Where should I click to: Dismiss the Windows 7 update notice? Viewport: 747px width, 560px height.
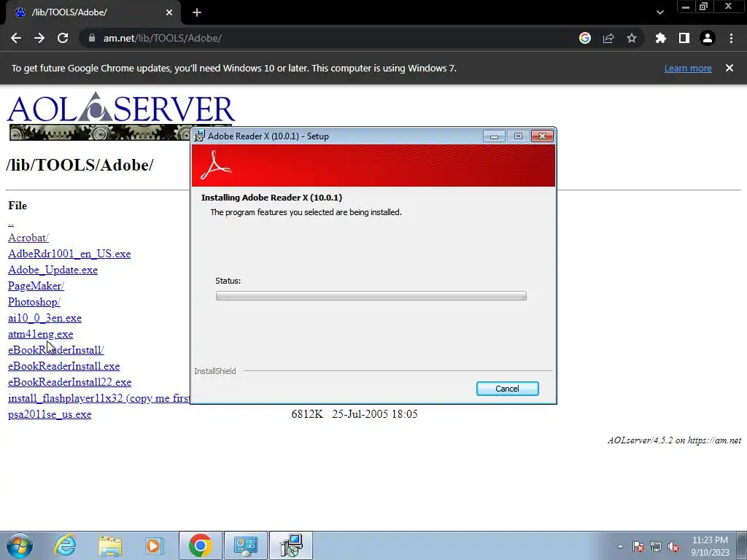pos(729,68)
